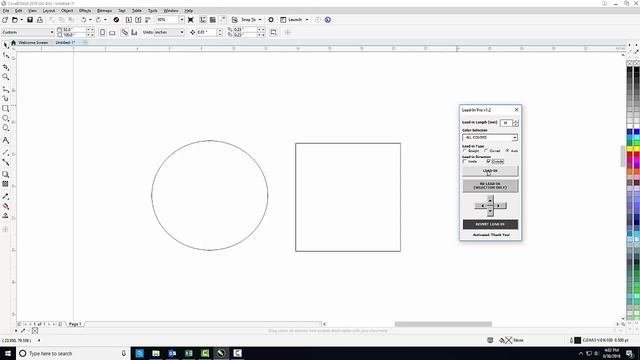This screenshot has width=640, height=360.
Task: Uncheck the Outside lead-in direction box
Action: pos(489,161)
